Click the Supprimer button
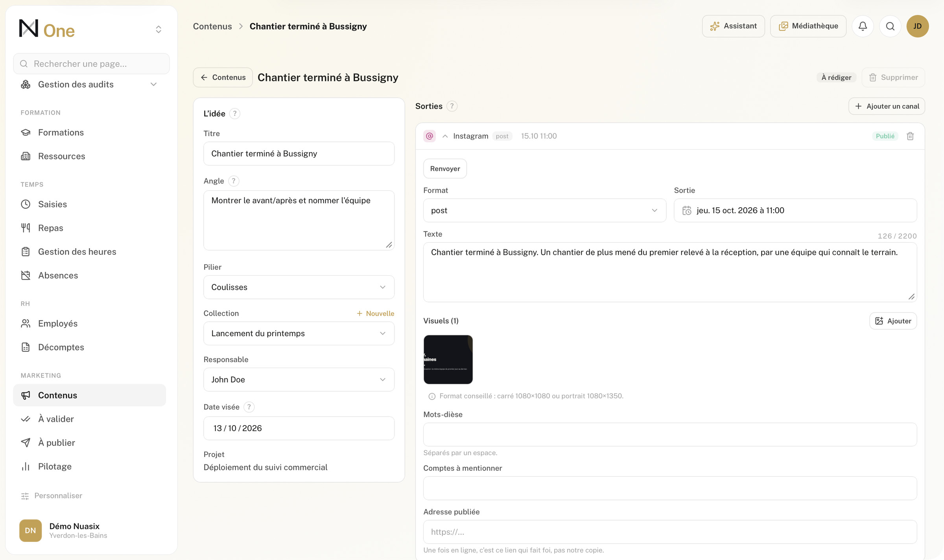 point(893,77)
